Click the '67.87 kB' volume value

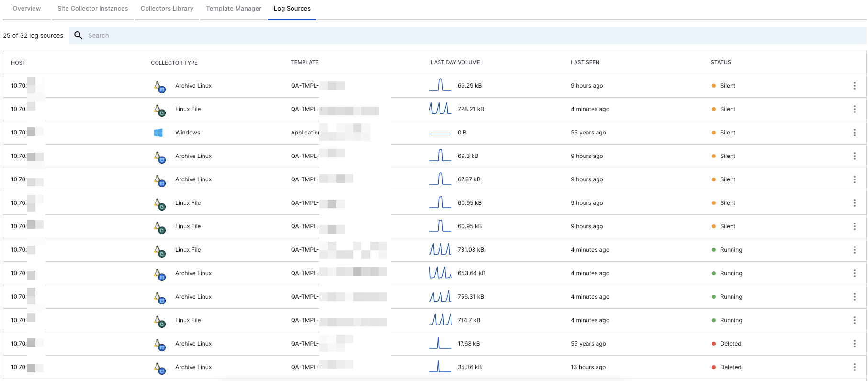point(469,179)
